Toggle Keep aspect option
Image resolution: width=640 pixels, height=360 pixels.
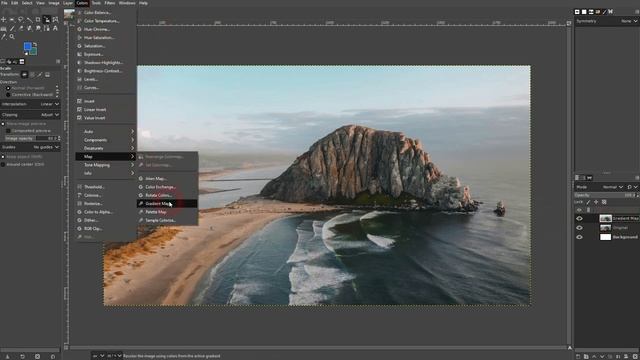(3, 157)
